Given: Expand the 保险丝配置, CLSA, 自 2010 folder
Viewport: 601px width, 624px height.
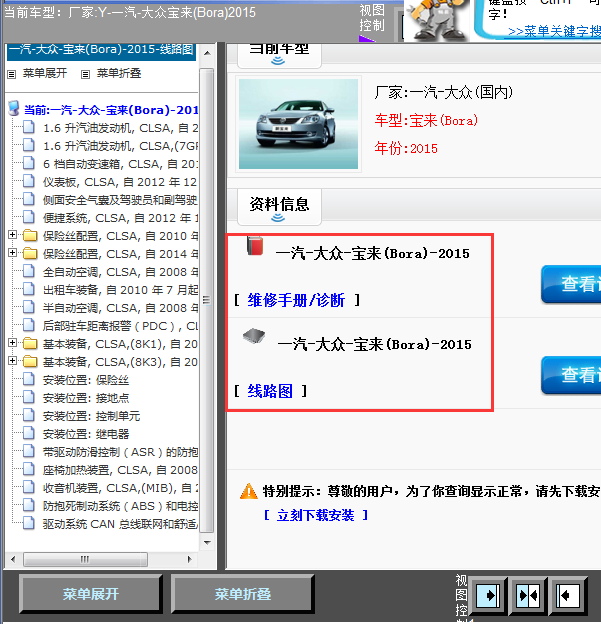Looking at the screenshot, I should coord(12,235).
